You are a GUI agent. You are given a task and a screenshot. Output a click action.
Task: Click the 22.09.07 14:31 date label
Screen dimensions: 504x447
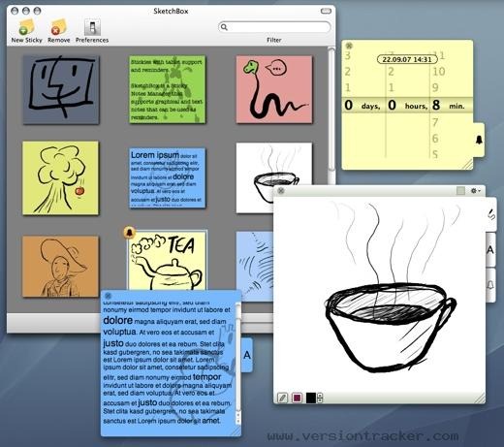click(x=407, y=59)
